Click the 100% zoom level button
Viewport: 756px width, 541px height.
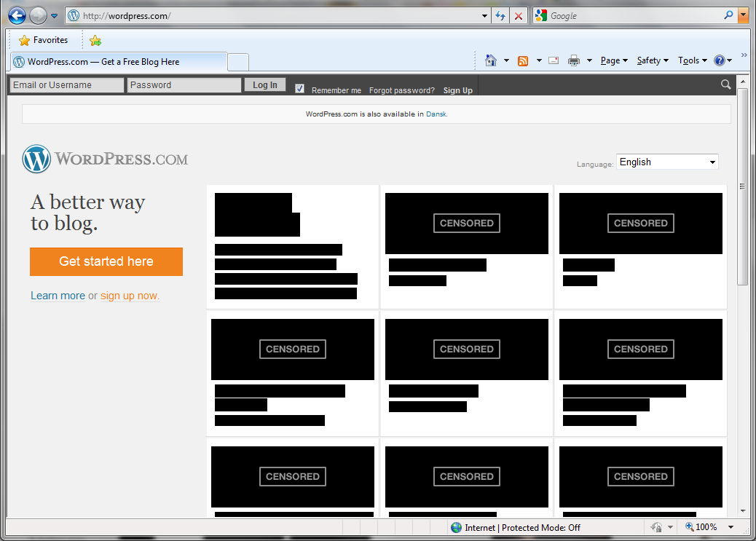click(x=701, y=527)
